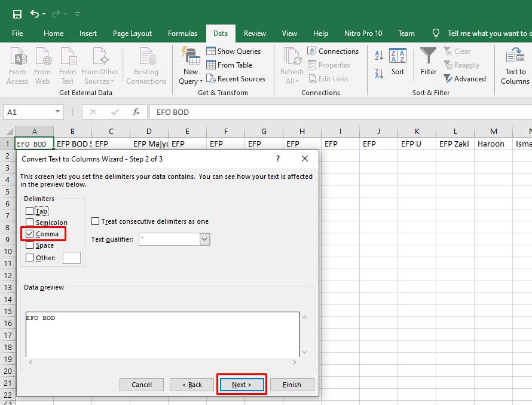Click Data preview scroll left arrow
Image resolution: width=532 pixels, height=405 pixels.
(30, 362)
